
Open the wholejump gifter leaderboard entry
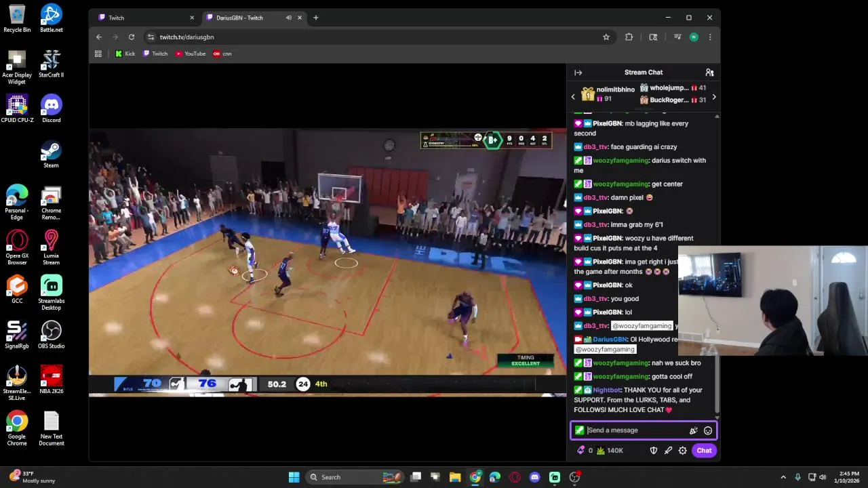(x=673, y=88)
